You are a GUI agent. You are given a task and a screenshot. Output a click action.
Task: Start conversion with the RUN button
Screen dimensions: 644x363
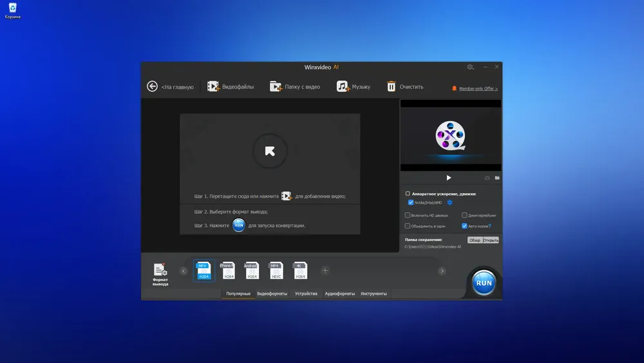pyautogui.click(x=484, y=283)
